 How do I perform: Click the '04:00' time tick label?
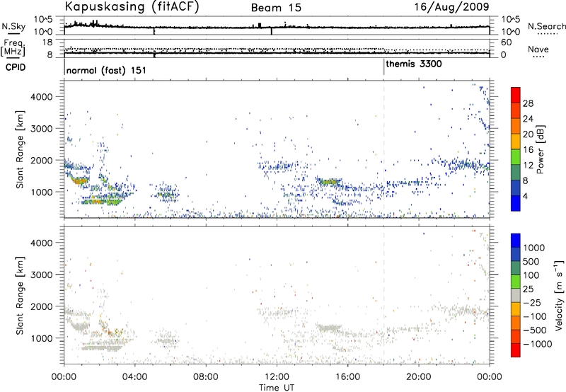[x=134, y=377]
